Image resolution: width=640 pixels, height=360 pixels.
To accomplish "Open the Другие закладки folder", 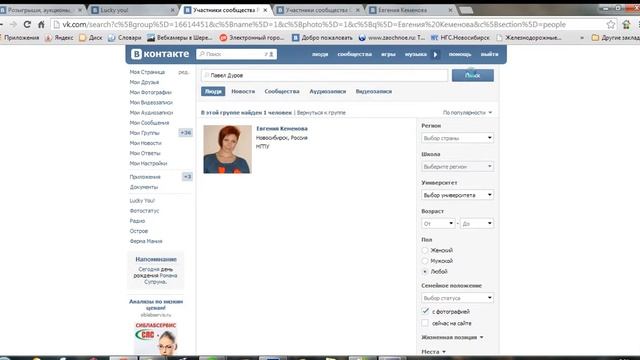I will click(616, 38).
